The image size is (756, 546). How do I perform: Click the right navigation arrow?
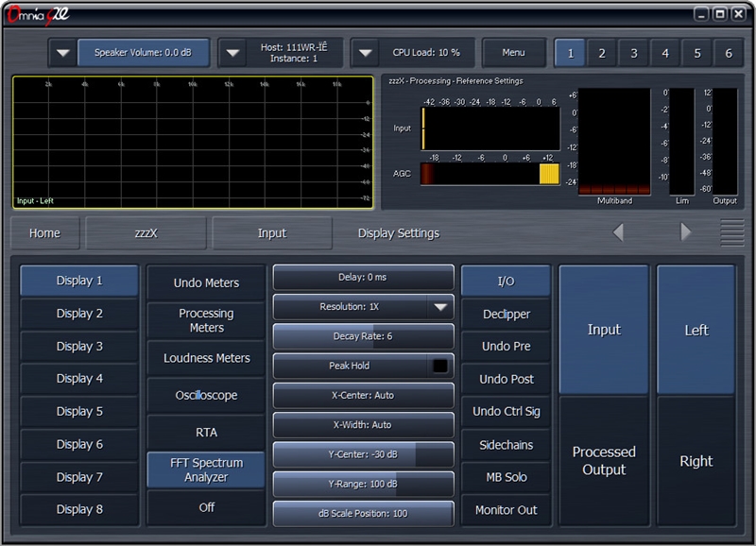point(685,231)
